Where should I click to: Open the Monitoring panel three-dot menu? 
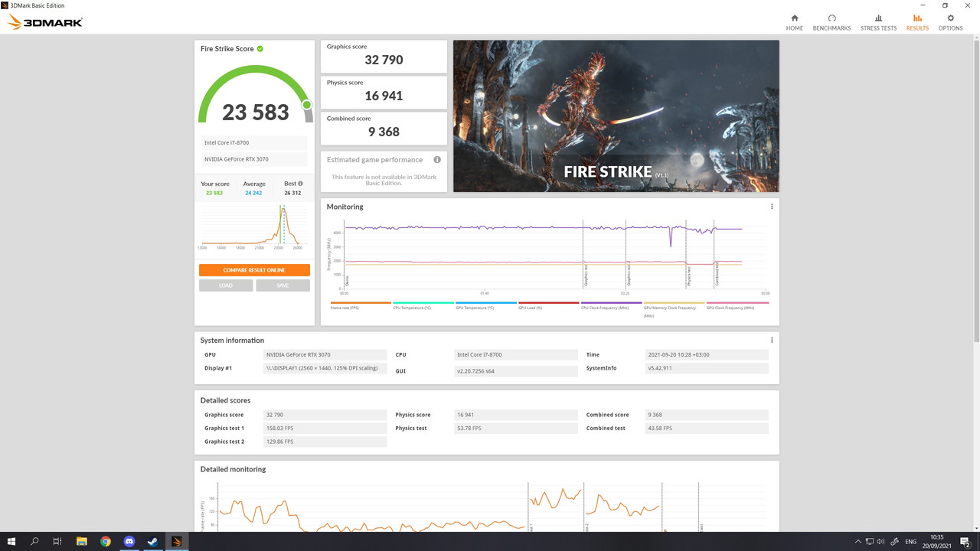772,207
